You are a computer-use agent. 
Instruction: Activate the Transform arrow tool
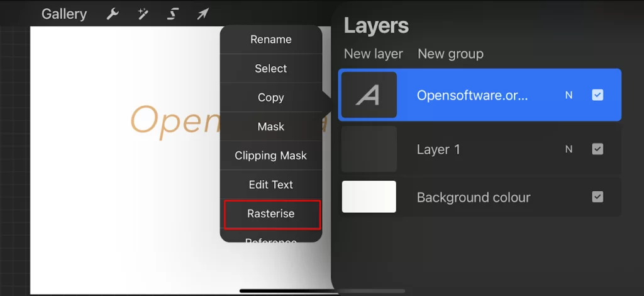[x=203, y=14]
